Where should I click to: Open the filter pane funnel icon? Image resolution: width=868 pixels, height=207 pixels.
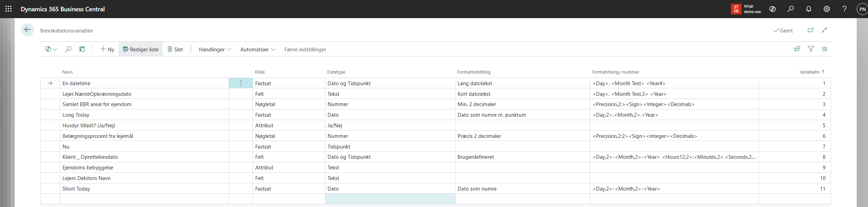[811, 49]
